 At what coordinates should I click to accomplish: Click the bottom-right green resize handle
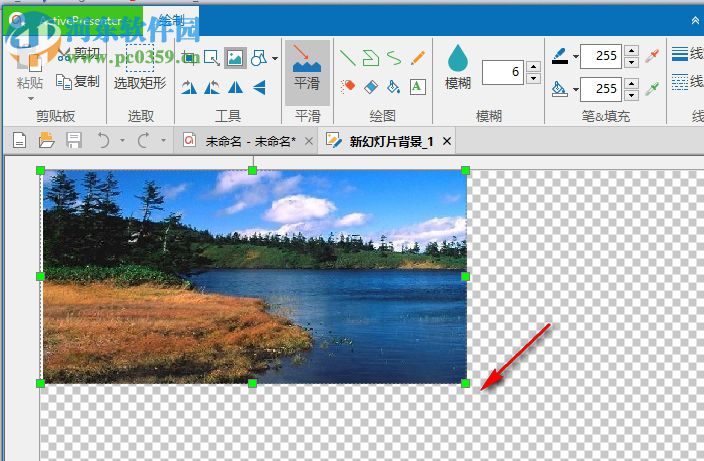465,383
